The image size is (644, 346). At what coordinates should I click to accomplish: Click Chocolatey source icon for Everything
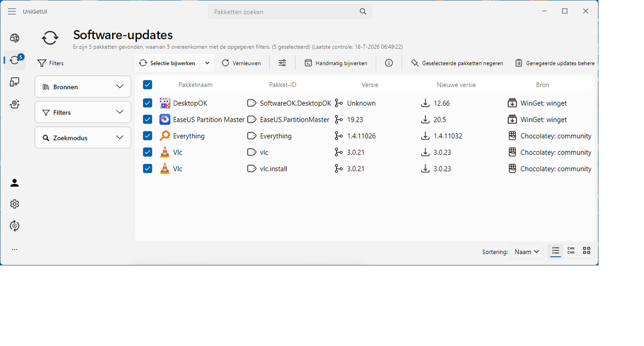pos(512,136)
